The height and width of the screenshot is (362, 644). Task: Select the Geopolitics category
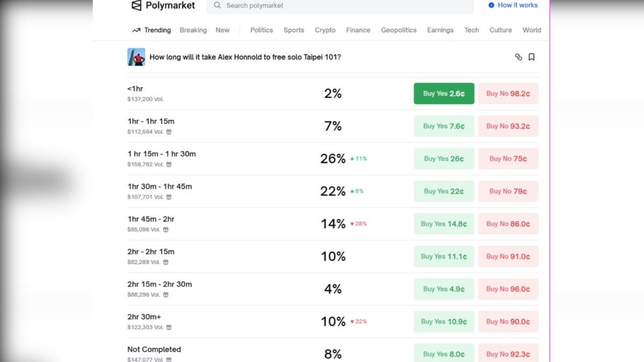[x=399, y=30]
